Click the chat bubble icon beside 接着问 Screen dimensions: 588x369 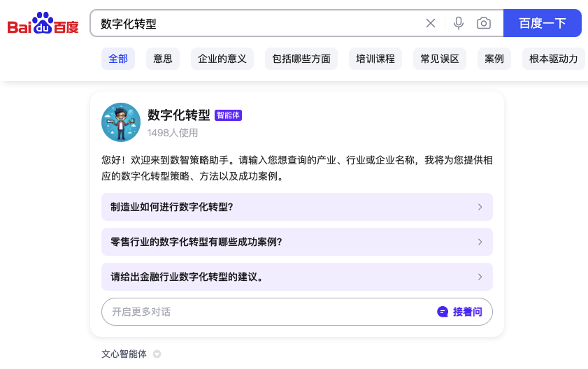(x=443, y=312)
